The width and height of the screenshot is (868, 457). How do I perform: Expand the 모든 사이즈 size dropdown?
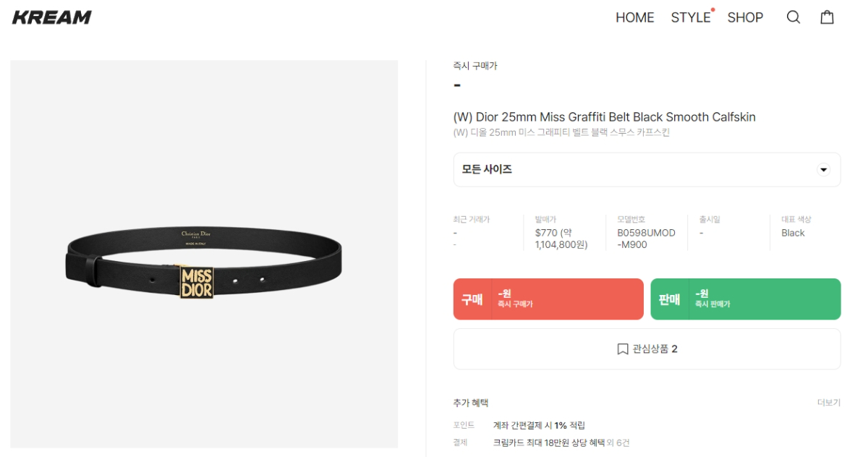coord(647,170)
